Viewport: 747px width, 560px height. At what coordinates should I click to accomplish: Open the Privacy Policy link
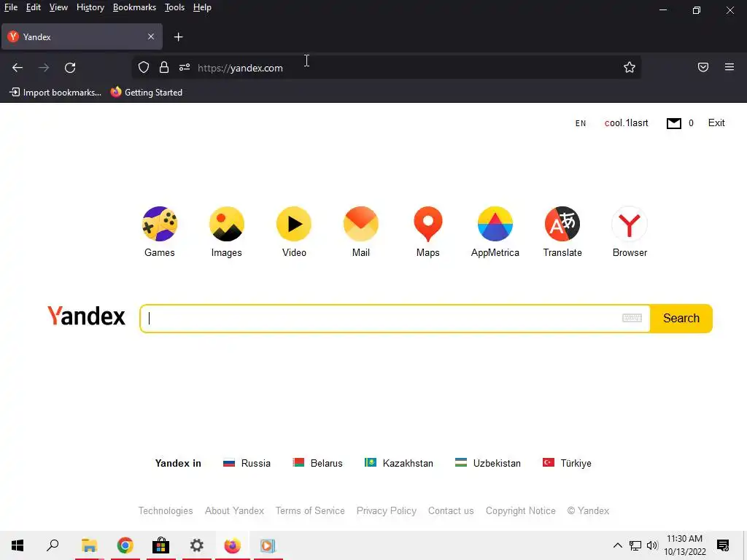click(387, 511)
